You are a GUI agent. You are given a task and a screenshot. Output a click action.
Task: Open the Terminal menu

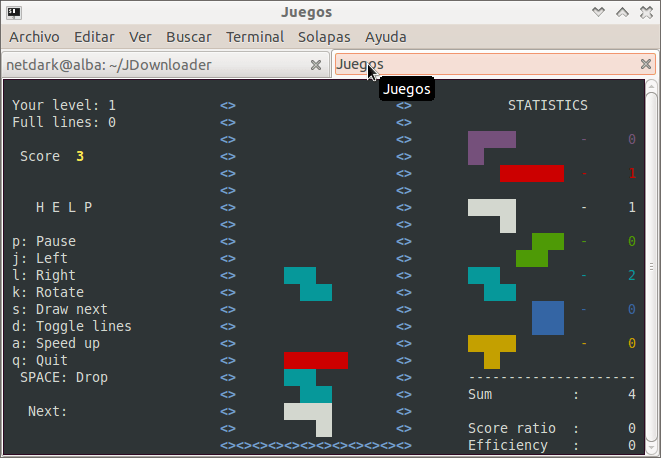[x=255, y=37]
